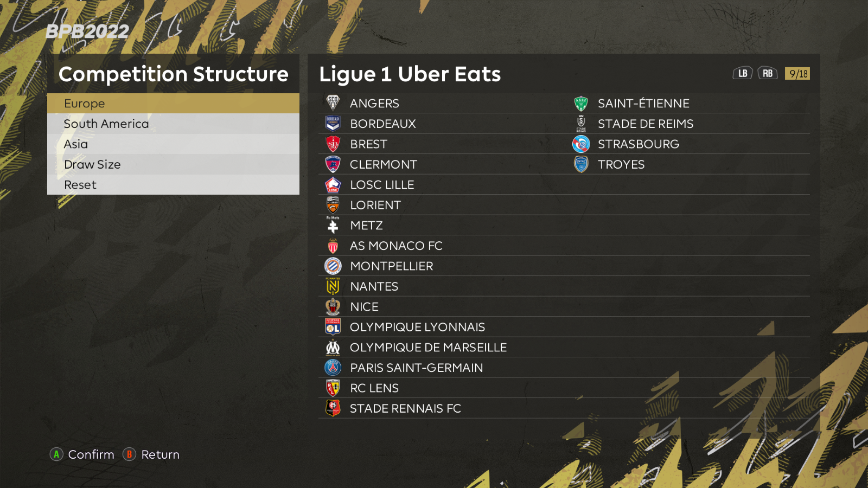The height and width of the screenshot is (488, 868).
Task: Open the Draw Size option
Action: pos(173,164)
